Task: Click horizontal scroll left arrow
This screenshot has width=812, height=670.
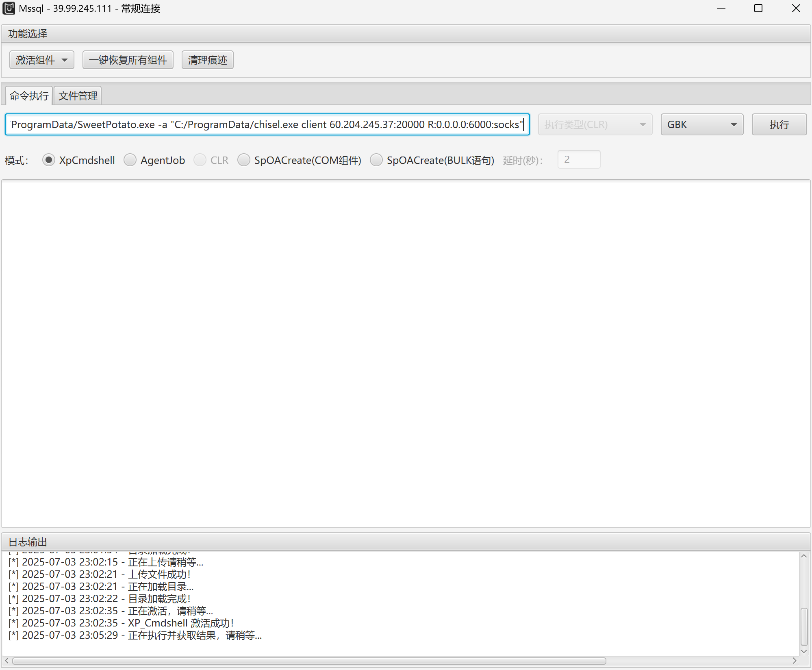Action: point(7,661)
